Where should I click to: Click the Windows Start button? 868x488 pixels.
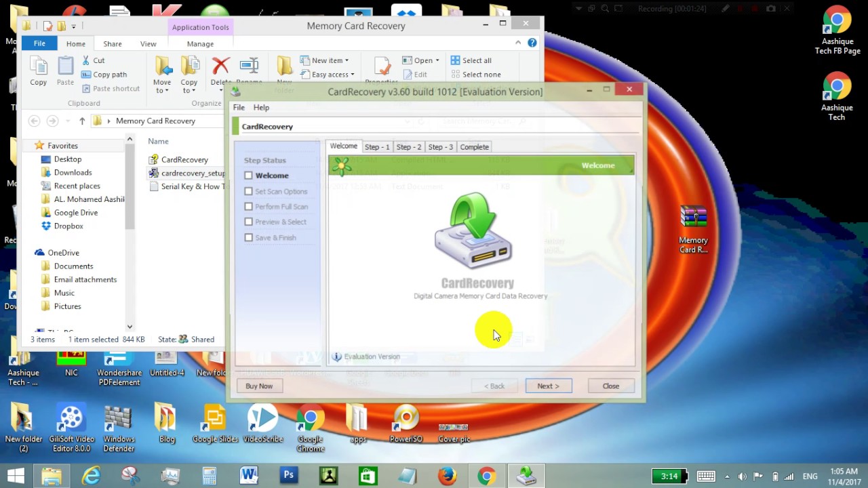coord(16,476)
